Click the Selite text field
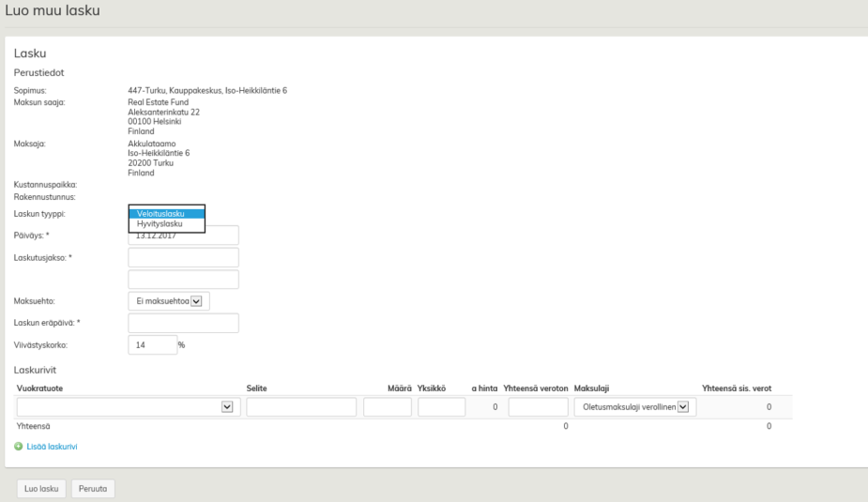The height and width of the screenshot is (502, 868). point(301,406)
